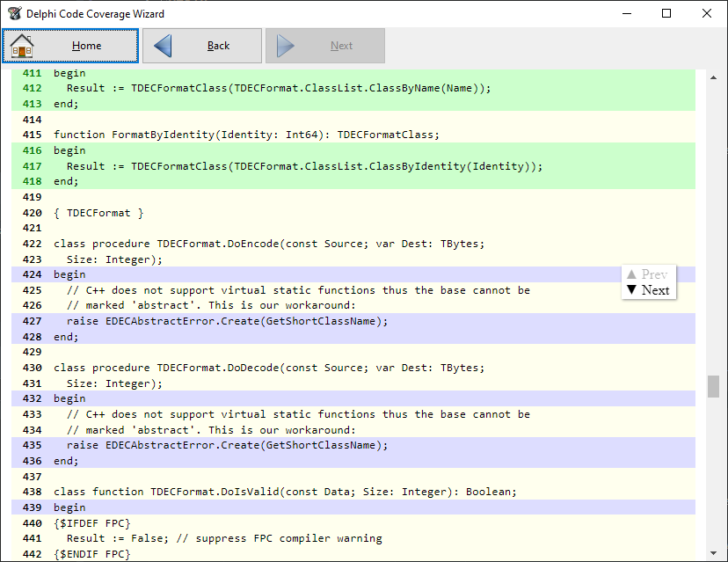Maximize the Code Coverage Wizard window
This screenshot has width=728, height=562.
tap(666, 13)
